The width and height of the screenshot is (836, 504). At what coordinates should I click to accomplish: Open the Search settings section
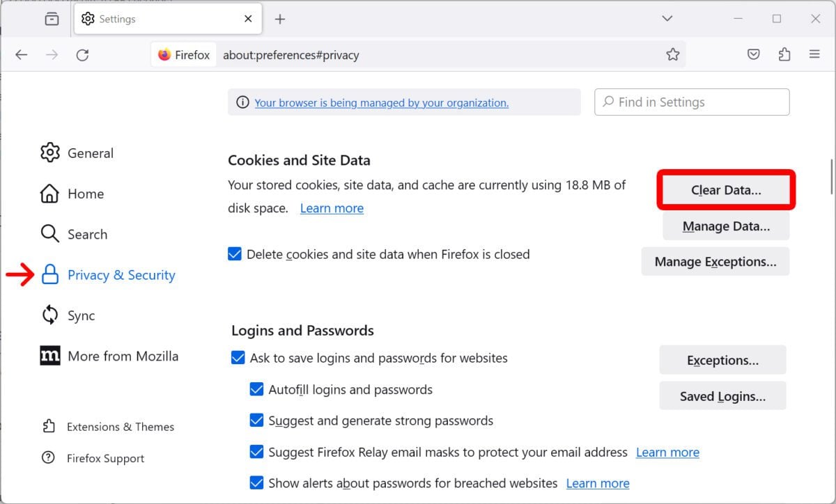click(88, 235)
